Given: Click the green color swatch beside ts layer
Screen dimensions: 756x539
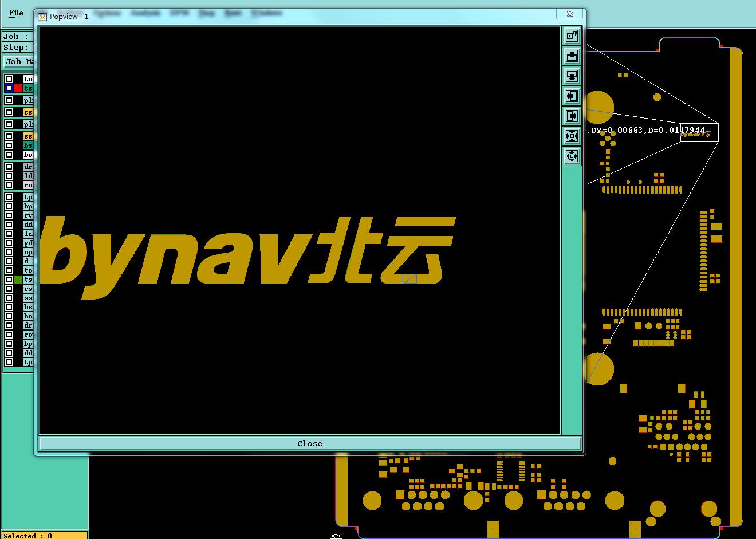Looking at the screenshot, I should pos(18,280).
